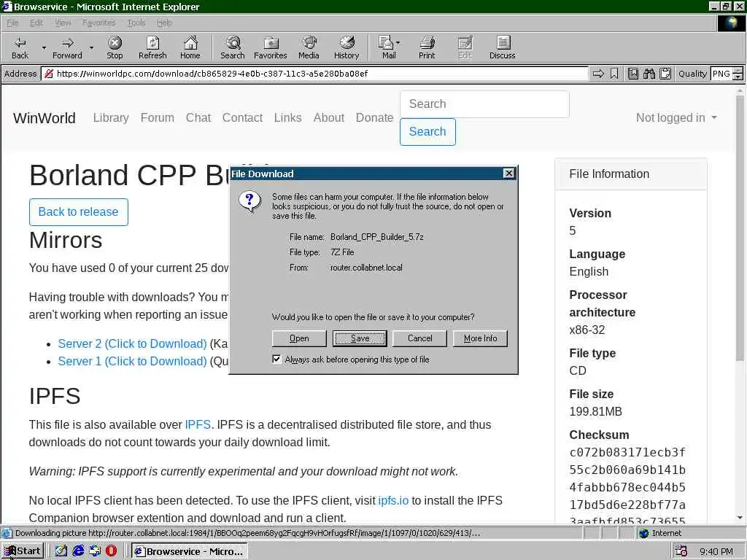This screenshot has width=747, height=560.
Task: Click the system tray icon beside the clock
Action: (681, 551)
